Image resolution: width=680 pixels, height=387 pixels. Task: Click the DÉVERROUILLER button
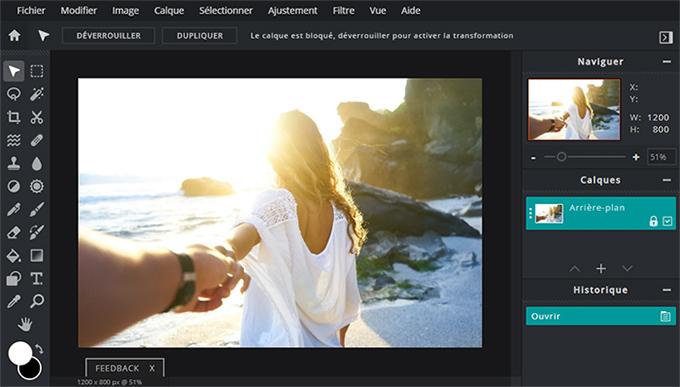point(108,36)
